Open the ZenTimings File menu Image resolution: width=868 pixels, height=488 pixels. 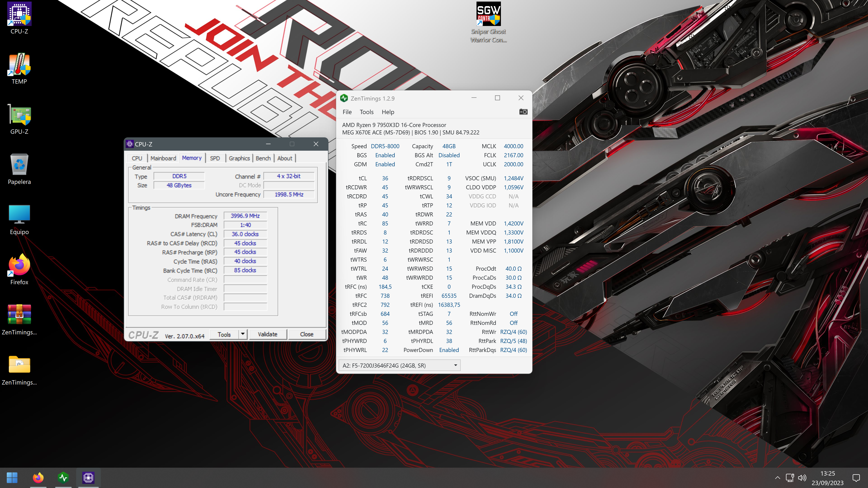pos(347,112)
